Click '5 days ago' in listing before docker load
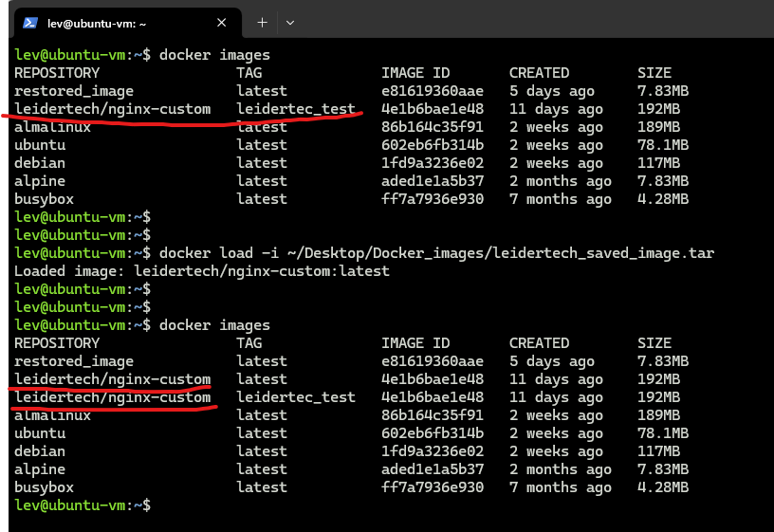The height and width of the screenshot is (532, 774). pyautogui.click(x=552, y=91)
